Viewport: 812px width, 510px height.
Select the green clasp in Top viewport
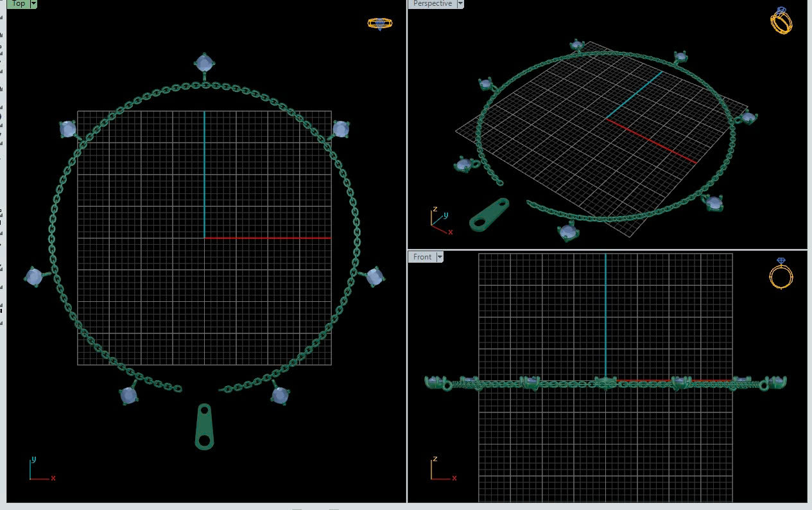coord(204,426)
